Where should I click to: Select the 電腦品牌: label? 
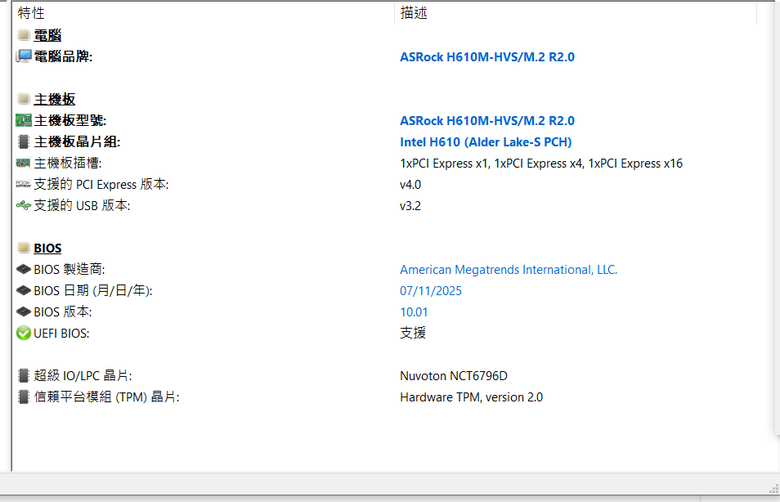pyautogui.click(x=63, y=56)
